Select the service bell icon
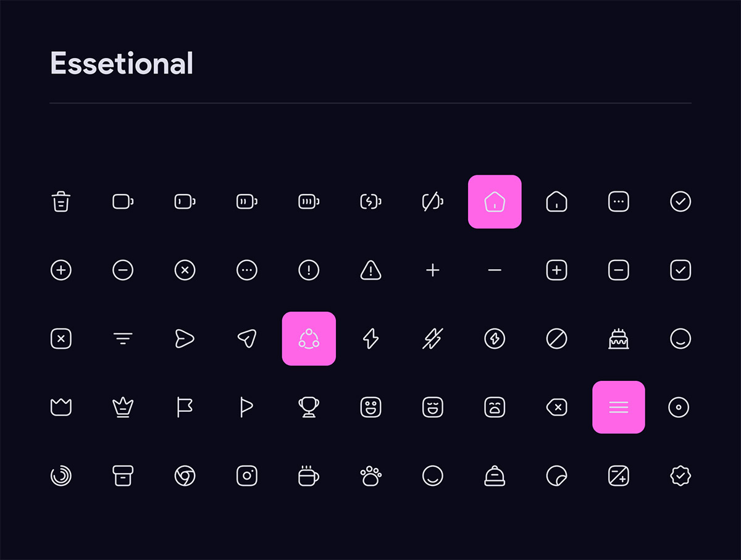The height and width of the screenshot is (560, 741). (x=495, y=475)
